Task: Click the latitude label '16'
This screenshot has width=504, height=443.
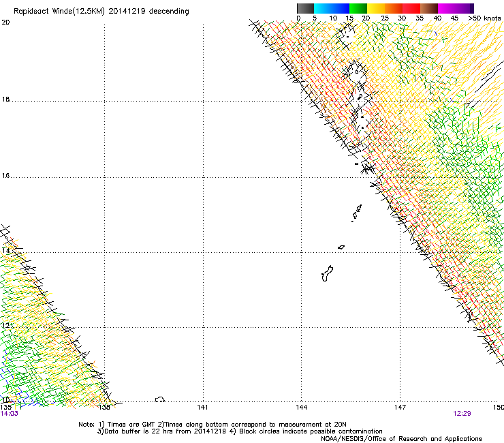Action: 5,176
